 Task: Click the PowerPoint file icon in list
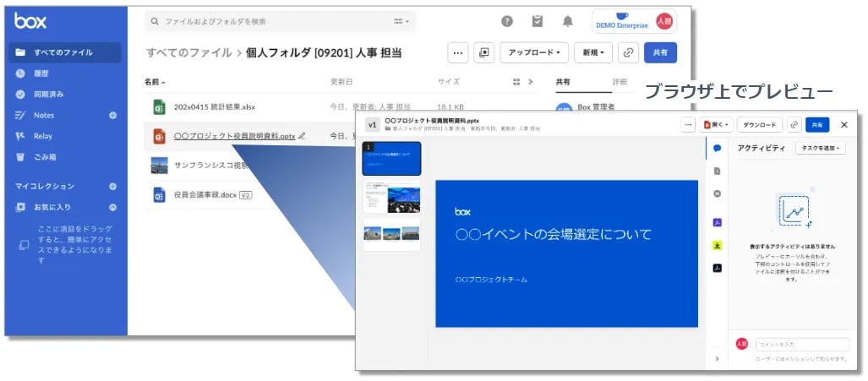[160, 136]
